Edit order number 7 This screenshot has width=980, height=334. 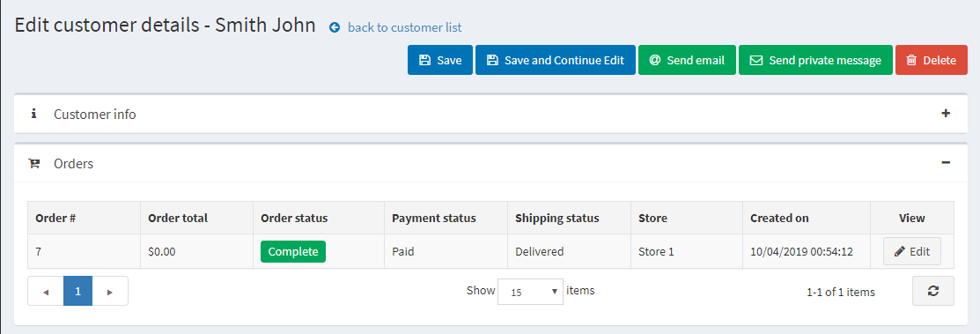[912, 251]
